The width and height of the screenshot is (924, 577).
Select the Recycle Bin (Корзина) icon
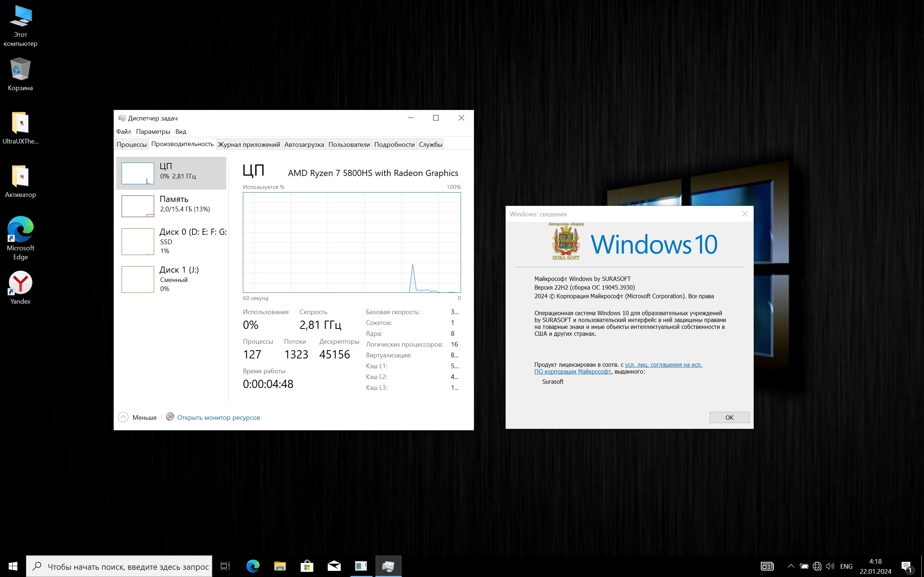click(20, 70)
